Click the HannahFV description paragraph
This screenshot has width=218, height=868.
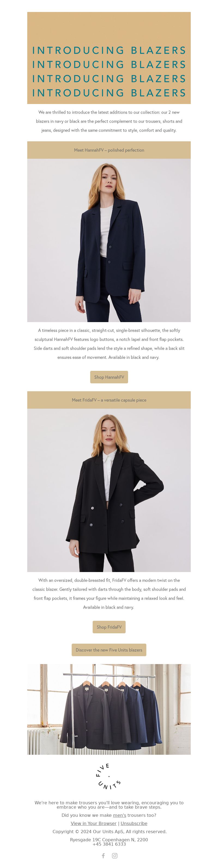click(x=109, y=344)
